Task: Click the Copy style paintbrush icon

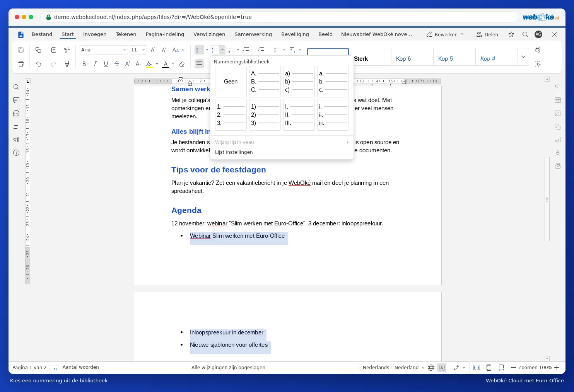Action: pyautogui.click(x=67, y=64)
